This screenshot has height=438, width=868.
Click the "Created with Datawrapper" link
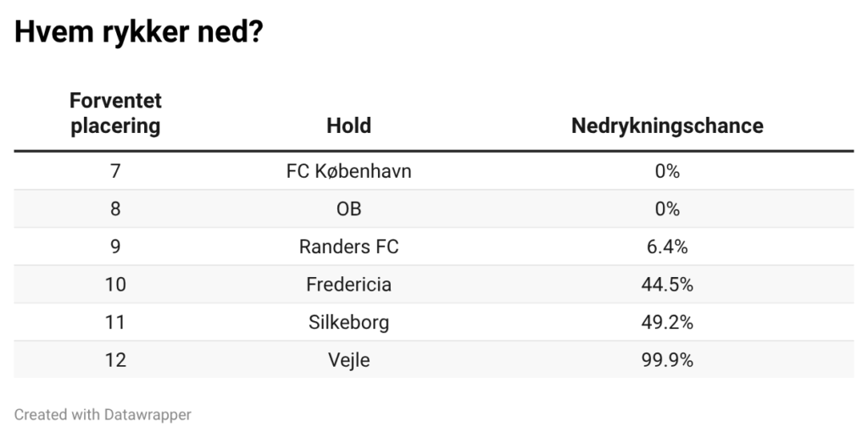pos(103,414)
